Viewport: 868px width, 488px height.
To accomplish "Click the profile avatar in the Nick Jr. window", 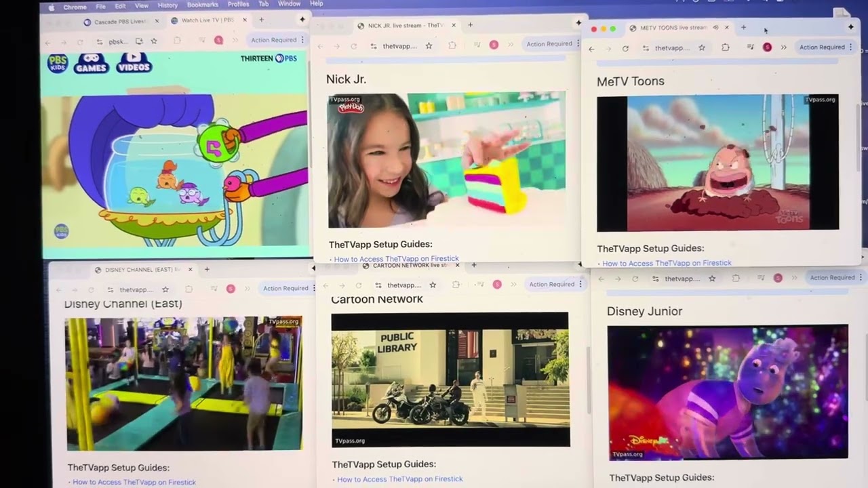I will (494, 45).
